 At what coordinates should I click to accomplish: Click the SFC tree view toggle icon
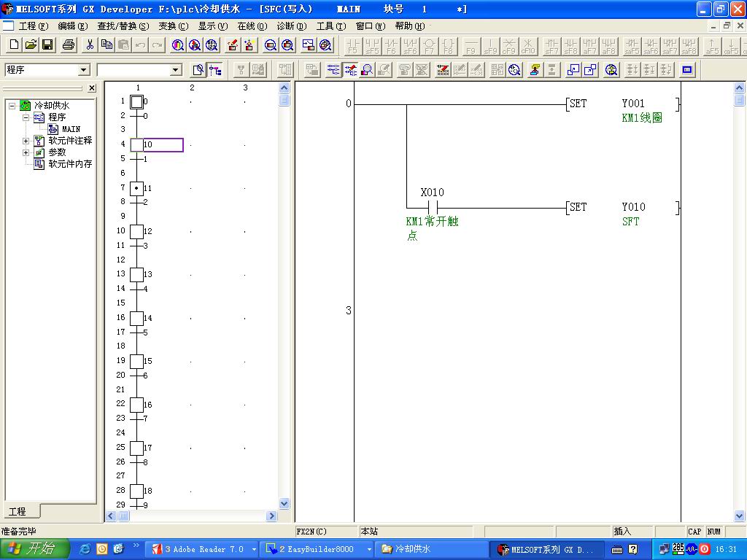point(215,70)
